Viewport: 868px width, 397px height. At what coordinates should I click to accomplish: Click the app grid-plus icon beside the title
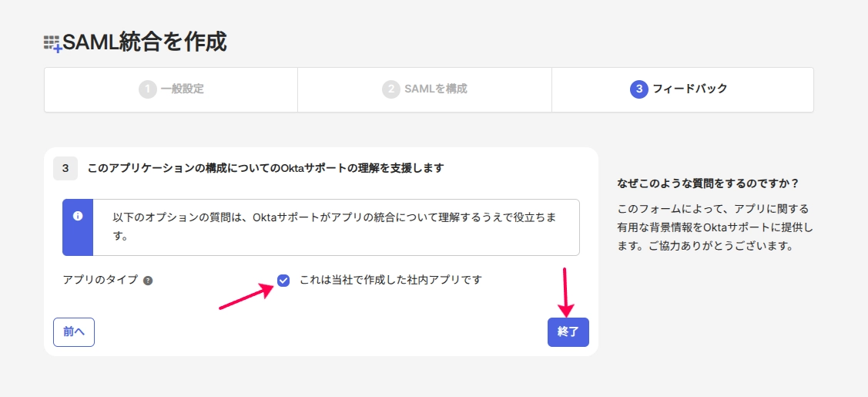[52, 44]
